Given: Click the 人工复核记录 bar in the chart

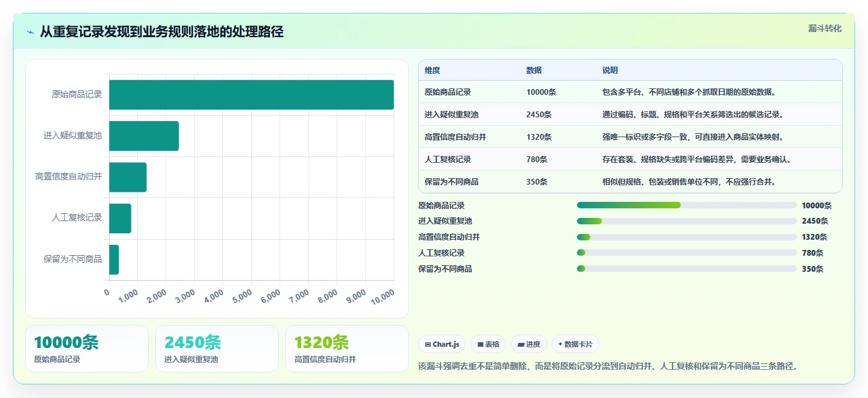Looking at the screenshot, I should (120, 218).
